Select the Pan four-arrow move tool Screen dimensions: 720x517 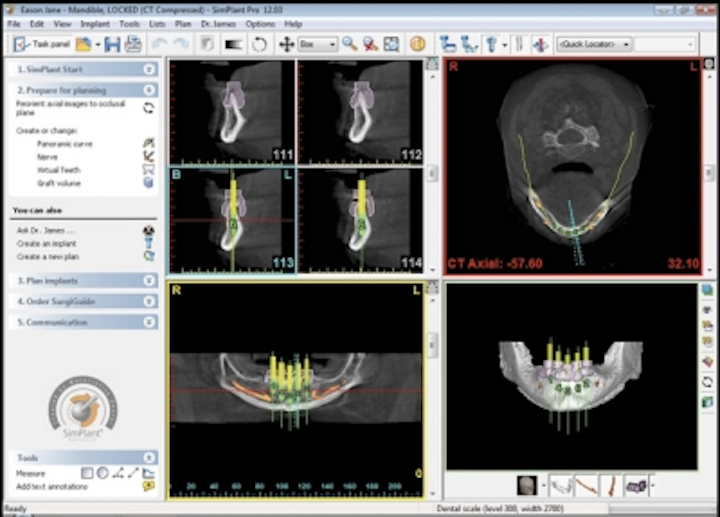(287, 44)
